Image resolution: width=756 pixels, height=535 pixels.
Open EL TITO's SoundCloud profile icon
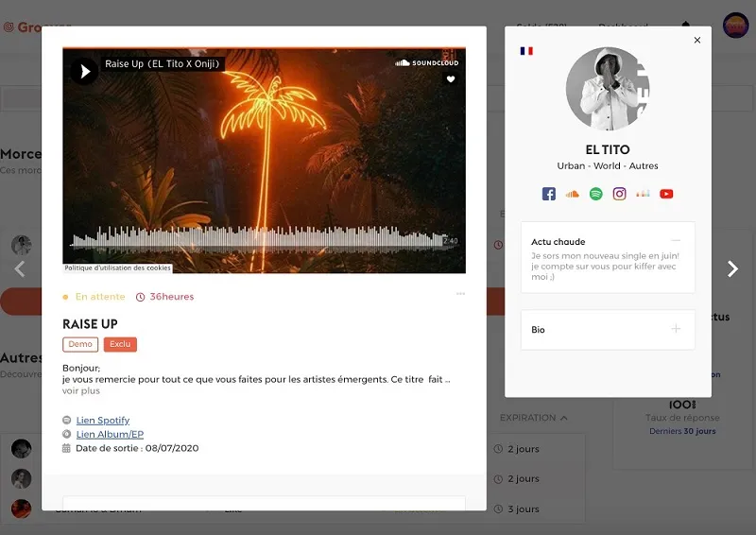click(572, 194)
